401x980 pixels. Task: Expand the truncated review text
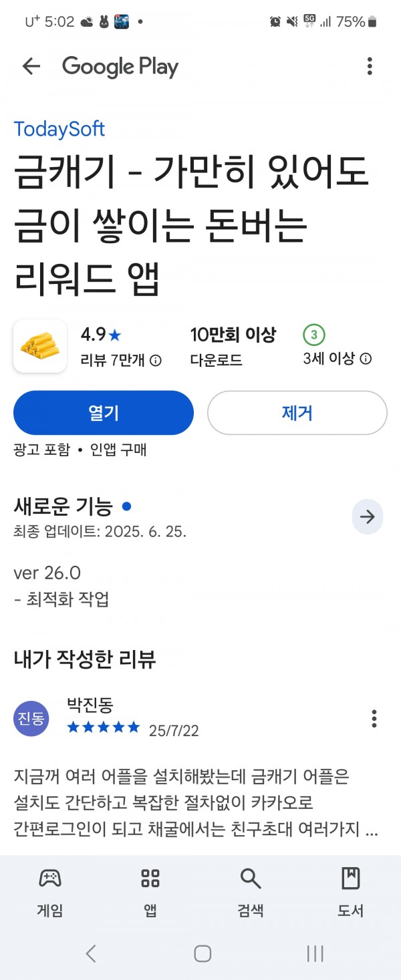tap(196, 804)
